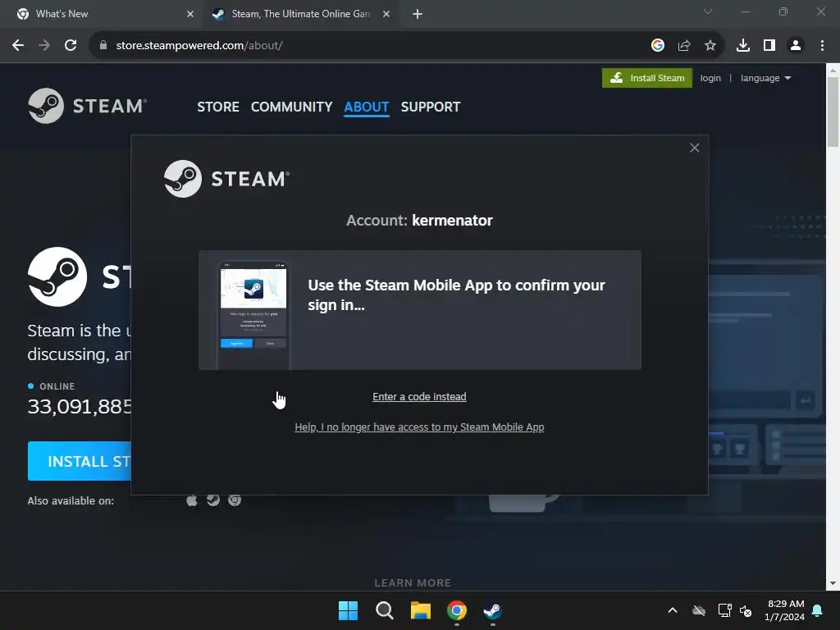Click the page vertical scrollbar thumb
The height and width of the screenshot is (630, 840).
(x=833, y=112)
